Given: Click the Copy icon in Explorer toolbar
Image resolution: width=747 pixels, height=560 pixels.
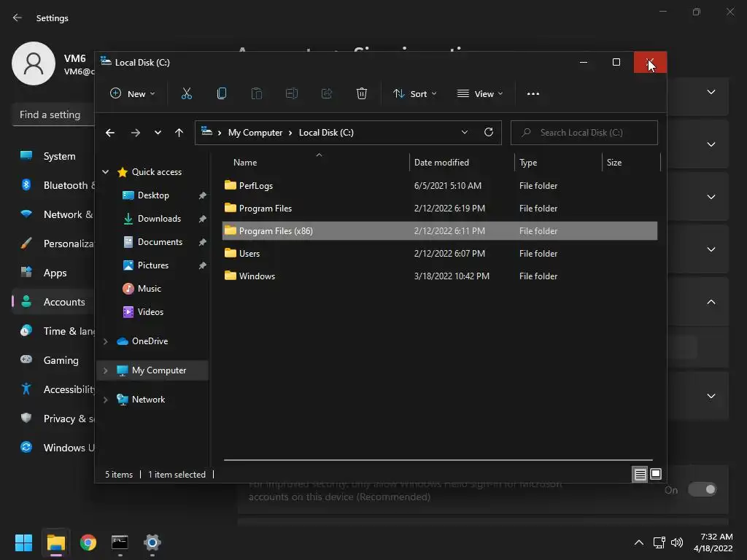Looking at the screenshot, I should pos(222,93).
